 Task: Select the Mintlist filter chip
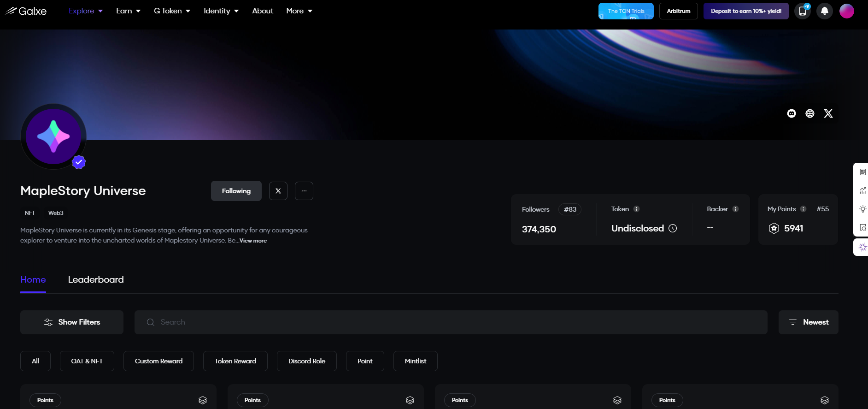(x=416, y=361)
